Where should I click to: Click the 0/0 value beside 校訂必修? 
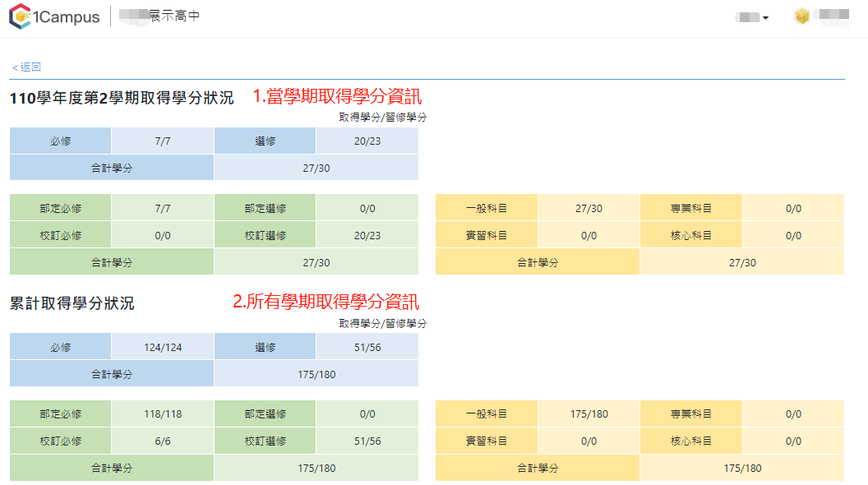pos(163,236)
